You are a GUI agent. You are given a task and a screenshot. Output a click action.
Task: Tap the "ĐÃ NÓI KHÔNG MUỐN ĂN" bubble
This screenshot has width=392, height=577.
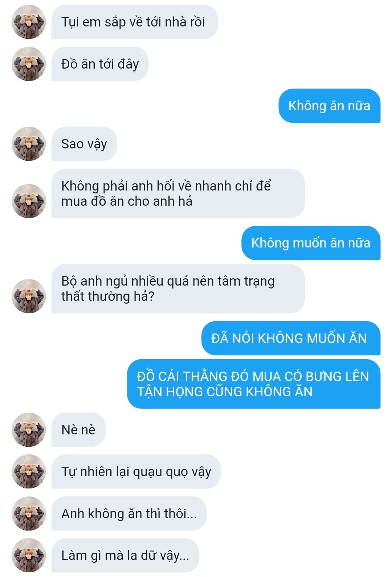click(x=291, y=338)
